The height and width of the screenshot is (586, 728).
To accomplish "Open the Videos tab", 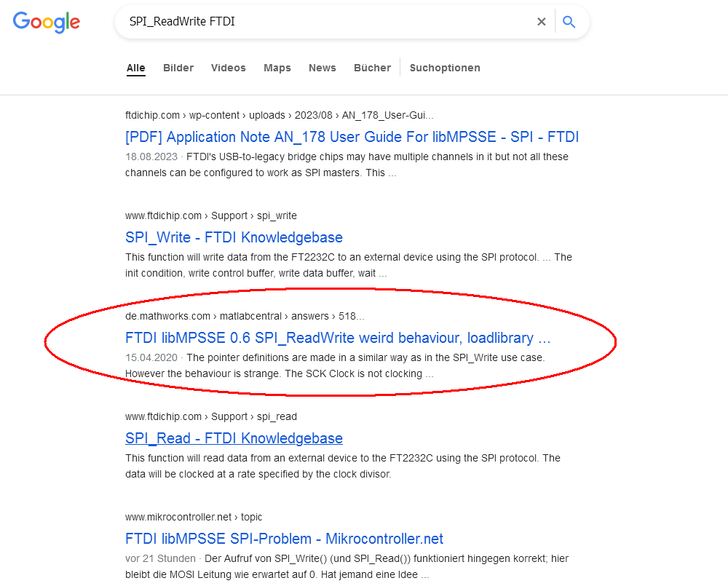I will [229, 68].
